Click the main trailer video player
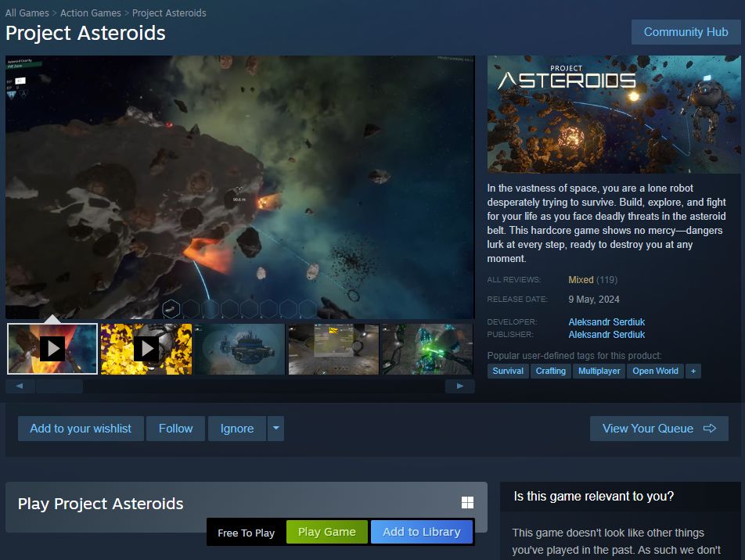Viewport: 745px width, 560px height. point(240,187)
